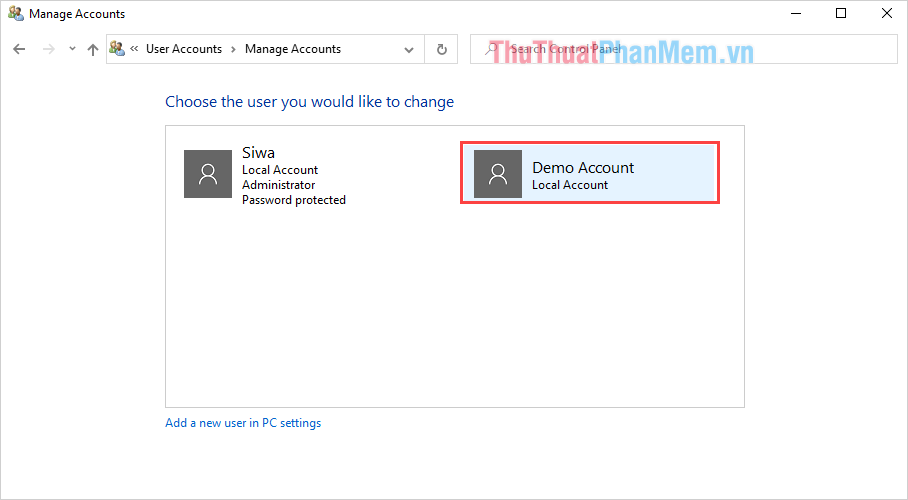Open Demo Account user entry

point(590,173)
